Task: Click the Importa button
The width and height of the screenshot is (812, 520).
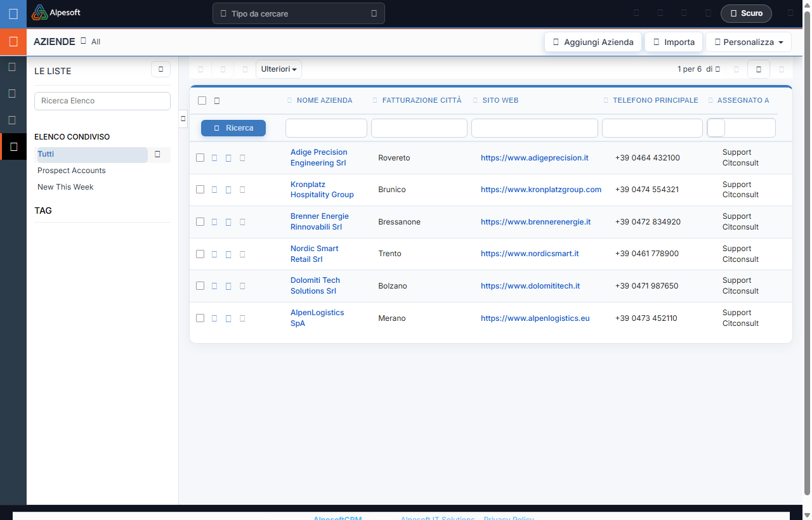Action: (x=674, y=42)
